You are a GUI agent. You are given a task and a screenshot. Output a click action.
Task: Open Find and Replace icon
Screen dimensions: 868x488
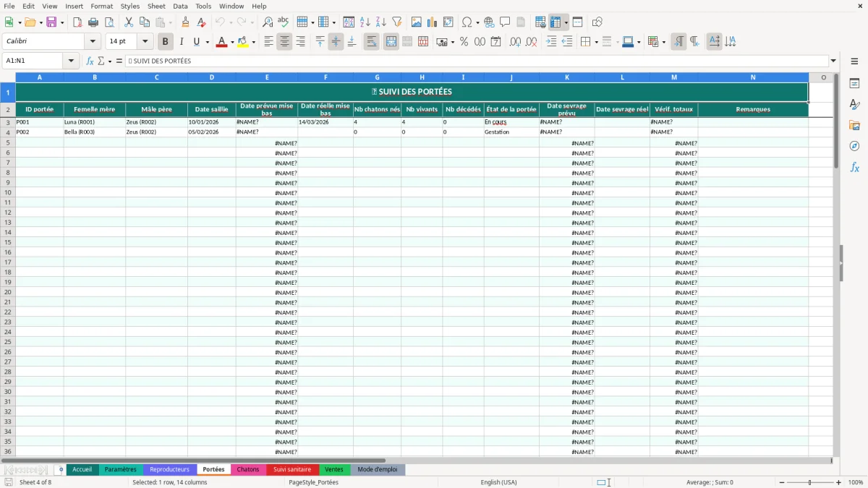click(x=268, y=22)
